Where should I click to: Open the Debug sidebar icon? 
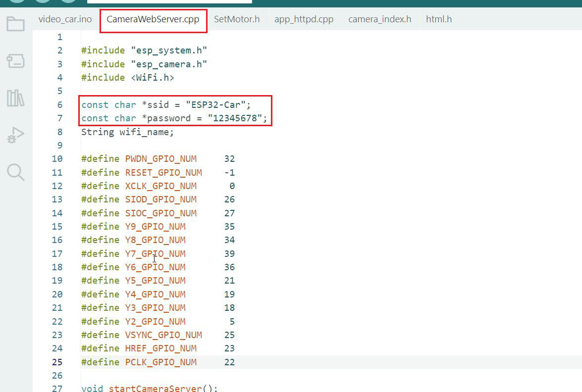pos(15,135)
